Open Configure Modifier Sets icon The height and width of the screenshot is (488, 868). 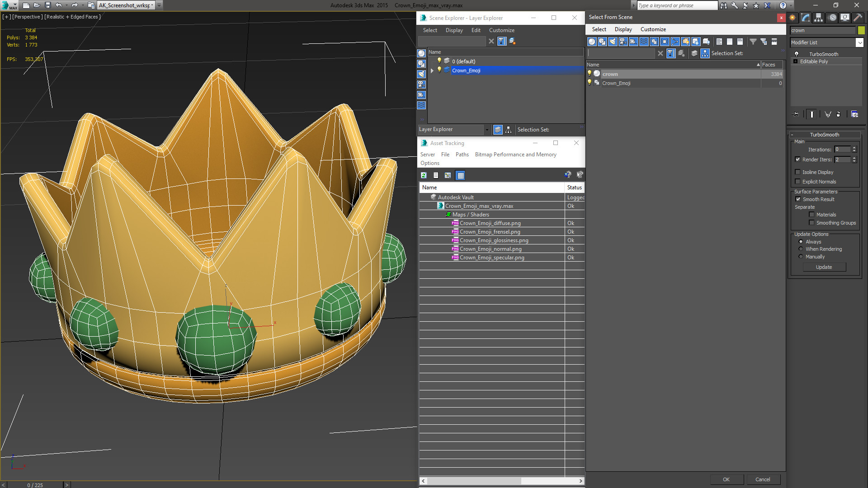tap(854, 114)
